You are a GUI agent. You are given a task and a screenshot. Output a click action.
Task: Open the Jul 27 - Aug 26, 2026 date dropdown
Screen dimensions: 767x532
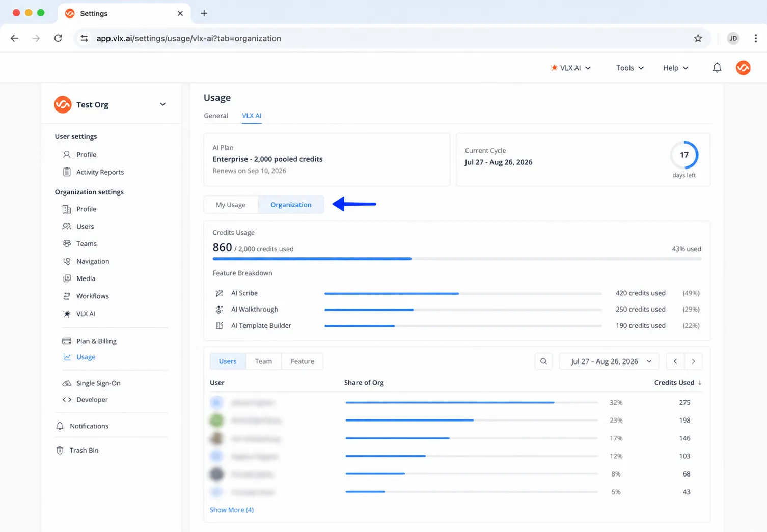609,361
